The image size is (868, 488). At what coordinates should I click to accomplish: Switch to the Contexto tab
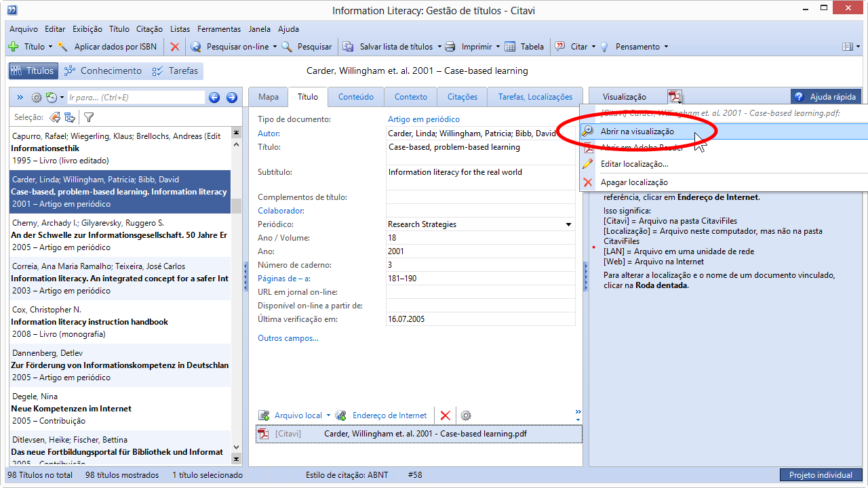(x=411, y=97)
